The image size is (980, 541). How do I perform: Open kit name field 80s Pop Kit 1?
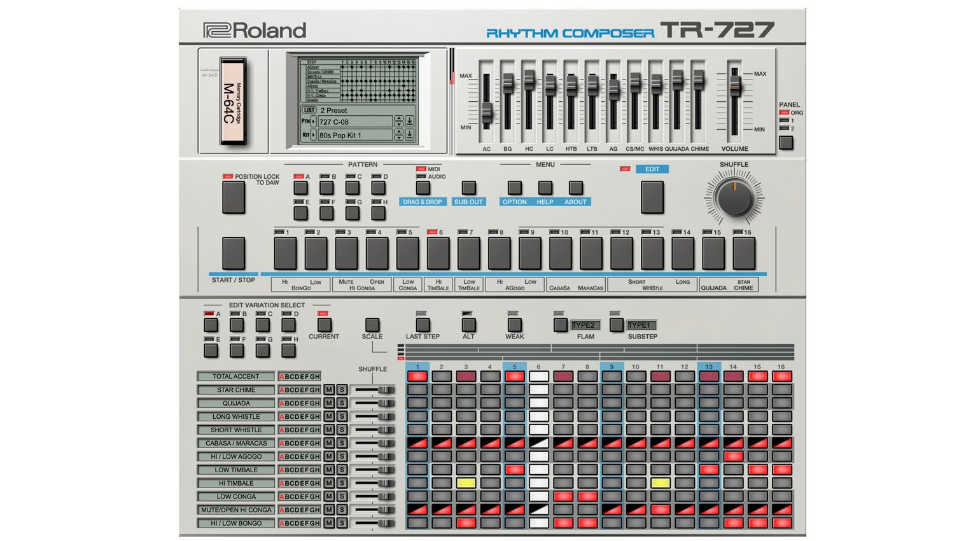tap(355, 135)
